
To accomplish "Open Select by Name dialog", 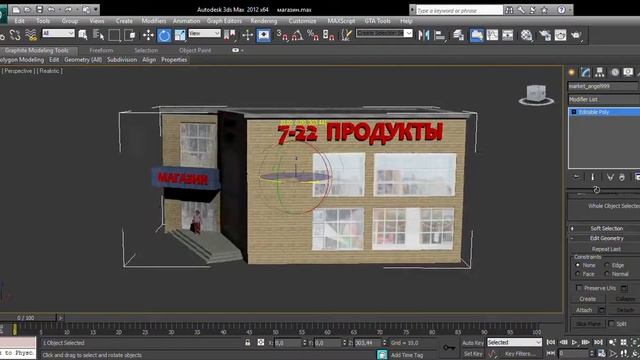I will click(x=98, y=36).
